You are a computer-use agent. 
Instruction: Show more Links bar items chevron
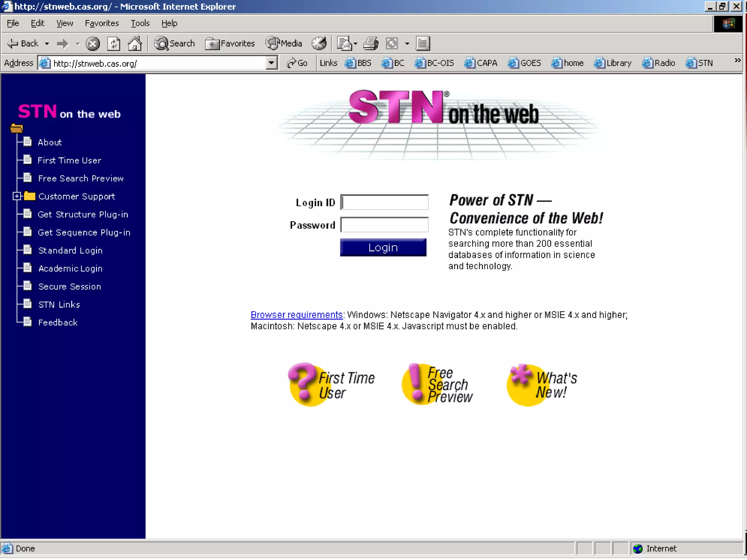[738, 61]
